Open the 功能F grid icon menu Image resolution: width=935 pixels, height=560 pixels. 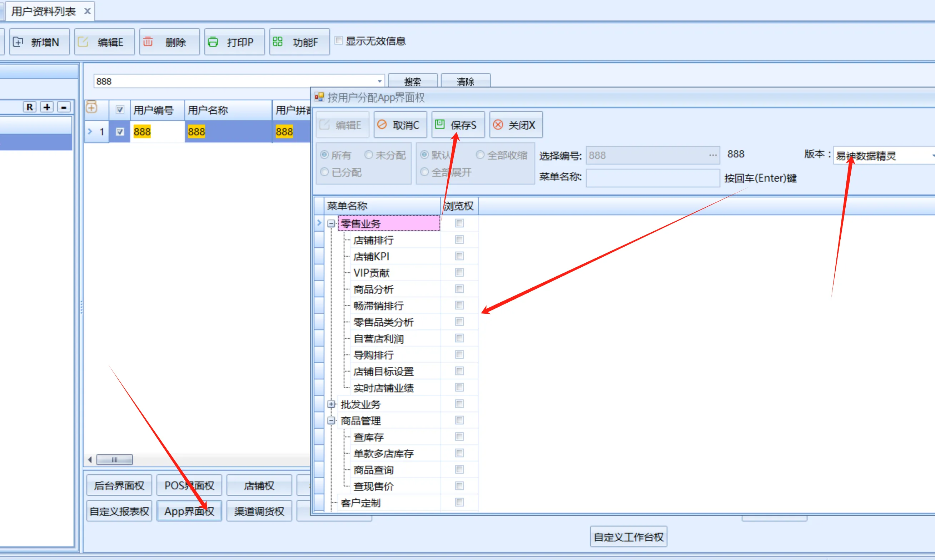coord(299,42)
